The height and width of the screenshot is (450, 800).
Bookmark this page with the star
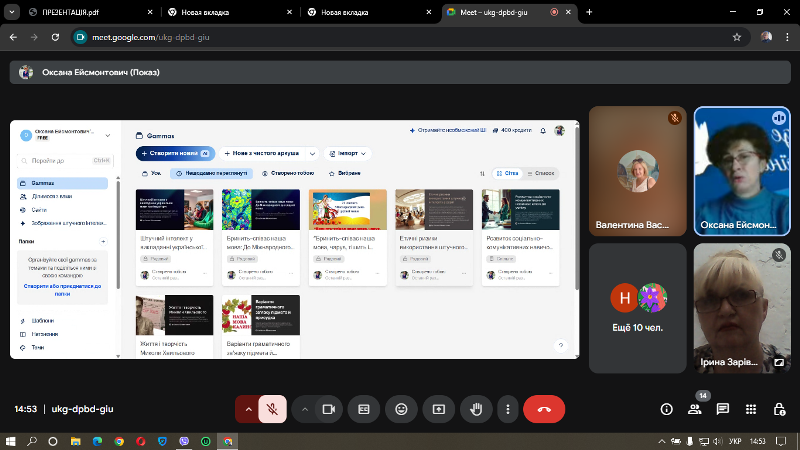[x=737, y=37]
